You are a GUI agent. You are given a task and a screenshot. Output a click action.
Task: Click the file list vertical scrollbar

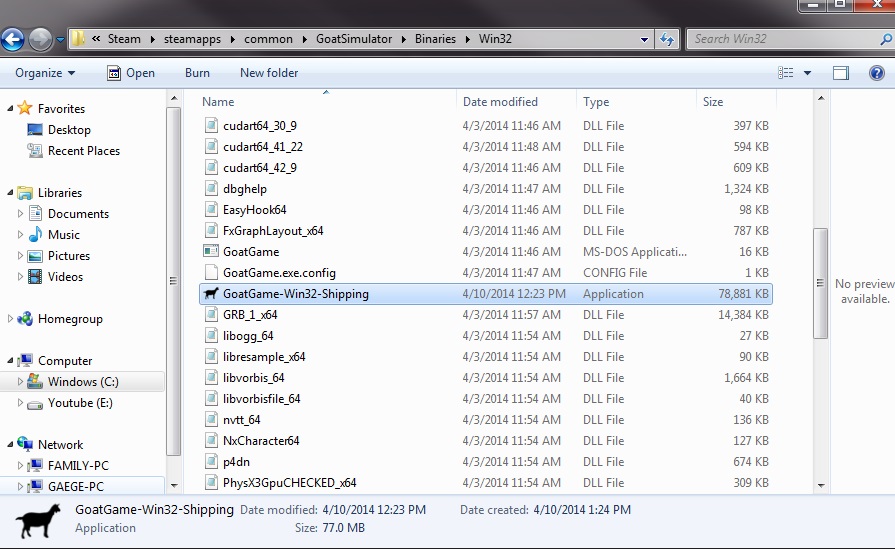pyautogui.click(x=820, y=283)
